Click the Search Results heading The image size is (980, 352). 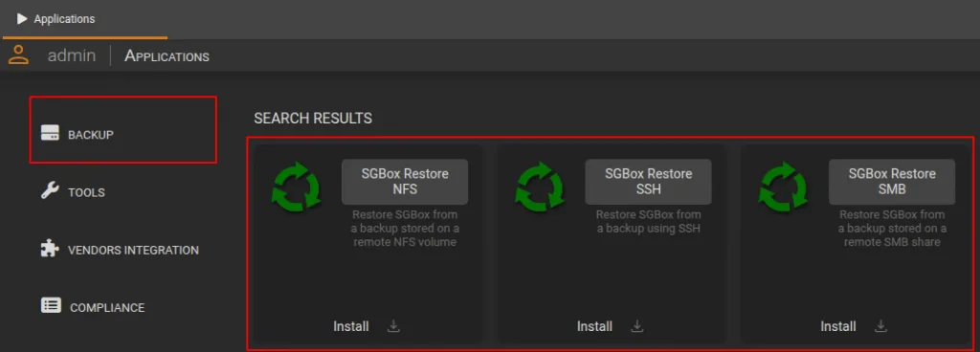tap(313, 118)
